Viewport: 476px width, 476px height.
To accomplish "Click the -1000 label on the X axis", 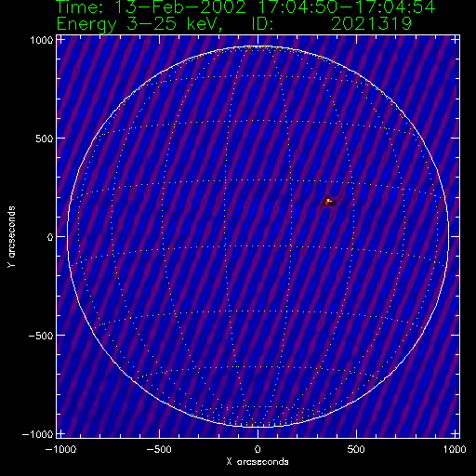I will 60,449.
